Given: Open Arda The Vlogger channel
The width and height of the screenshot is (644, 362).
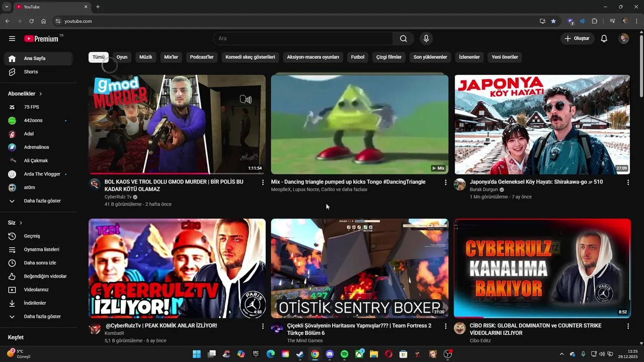Looking at the screenshot, I should pos(38,174).
